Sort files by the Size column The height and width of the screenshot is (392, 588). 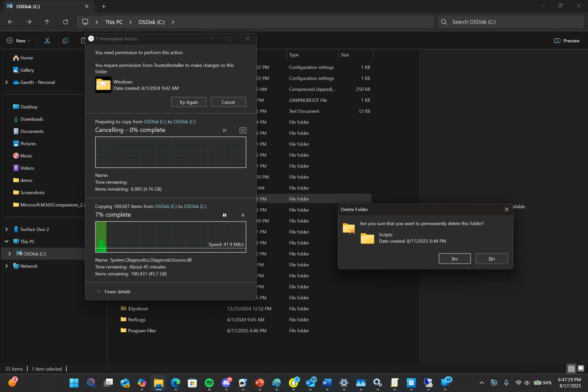tap(355, 55)
